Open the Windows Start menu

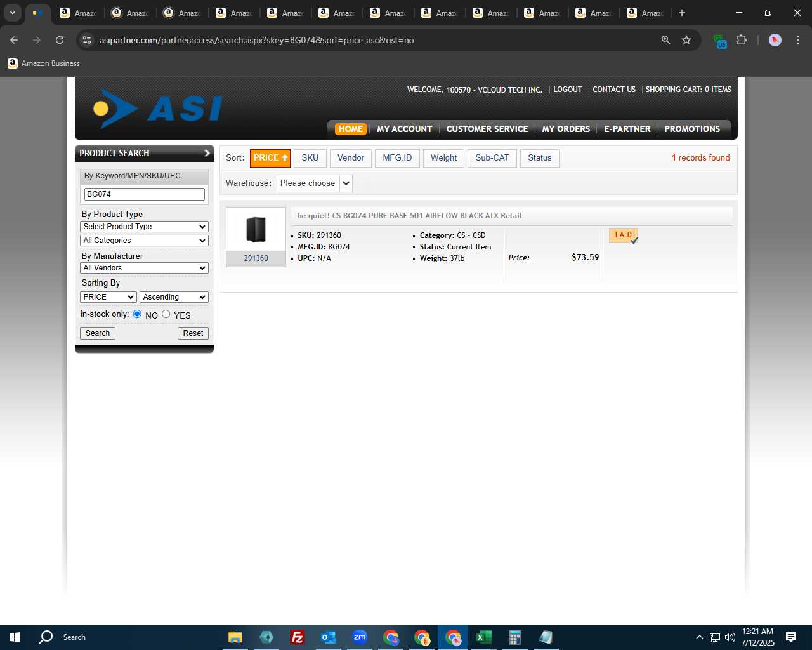[15, 637]
